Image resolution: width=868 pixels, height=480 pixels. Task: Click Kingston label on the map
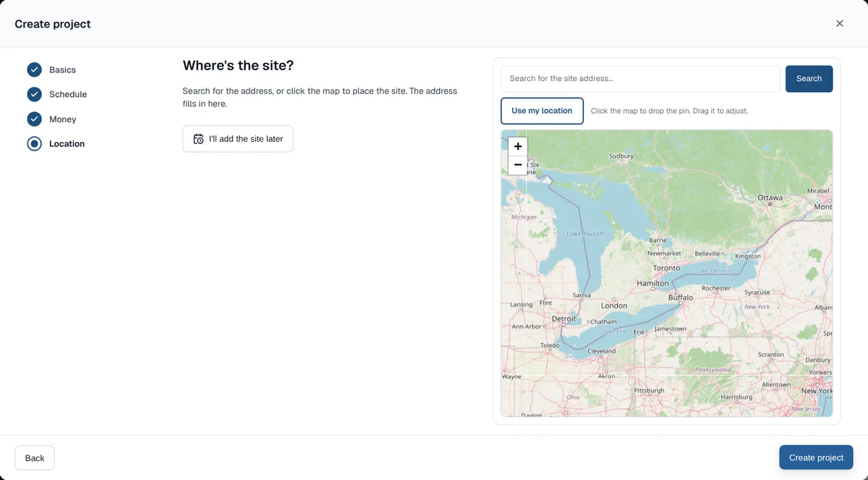tap(747, 256)
